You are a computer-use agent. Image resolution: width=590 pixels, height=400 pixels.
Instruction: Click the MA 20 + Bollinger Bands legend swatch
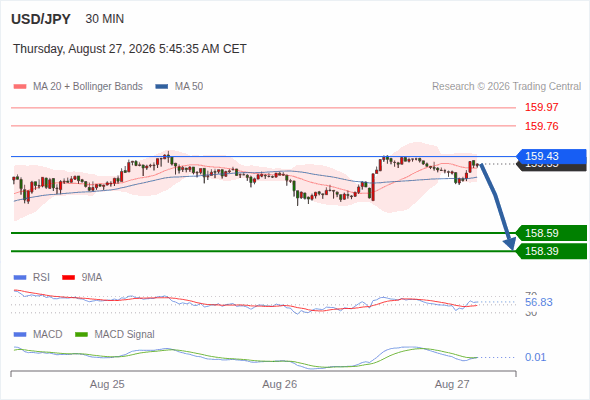click(x=20, y=87)
